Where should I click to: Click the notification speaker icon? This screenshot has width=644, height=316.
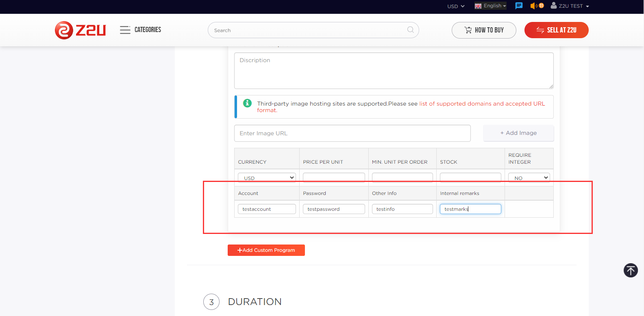(534, 6)
